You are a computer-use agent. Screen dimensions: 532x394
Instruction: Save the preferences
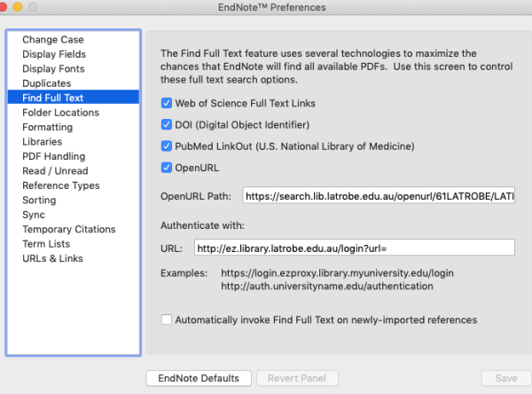coord(506,378)
